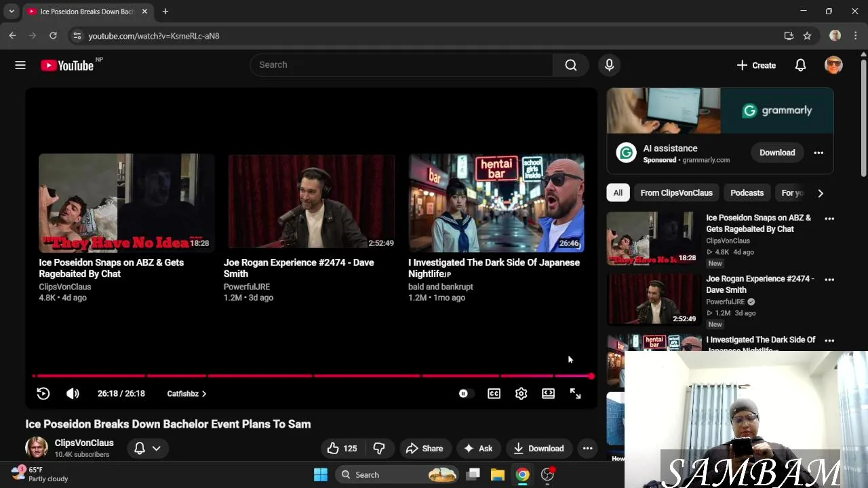Viewport: 868px width, 488px height.
Task: Go to YouTube home via logo
Action: coord(67,65)
